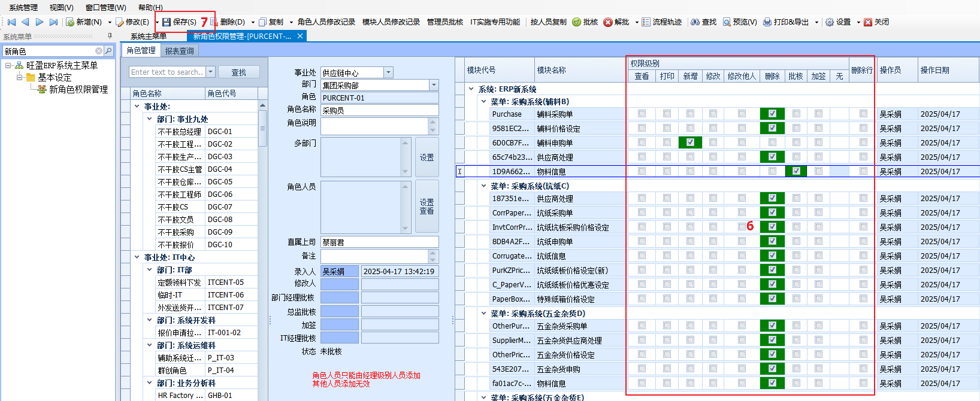Screen dimensions: 980x401
Task: Check 打印 for 坑纸采购单 row
Action: coord(667,212)
